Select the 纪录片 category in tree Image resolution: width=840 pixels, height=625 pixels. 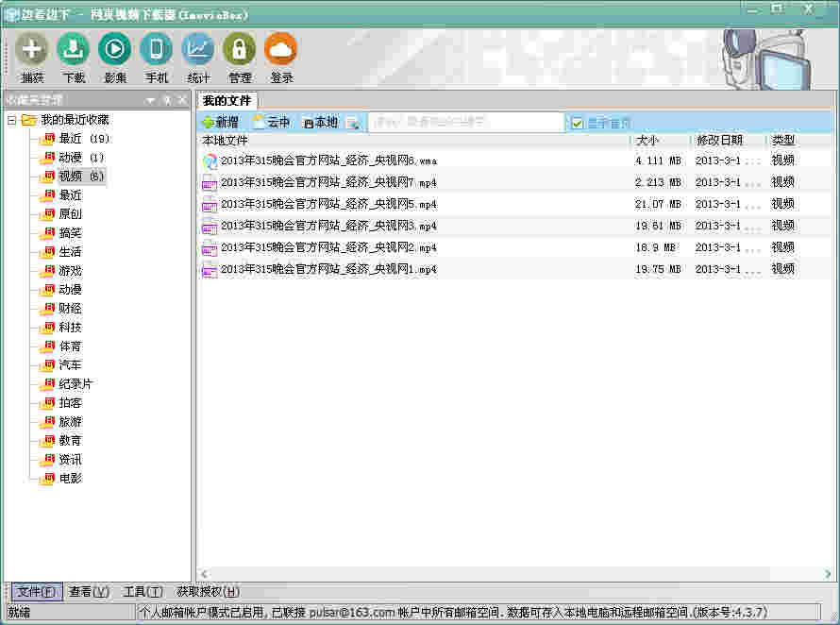coord(76,384)
